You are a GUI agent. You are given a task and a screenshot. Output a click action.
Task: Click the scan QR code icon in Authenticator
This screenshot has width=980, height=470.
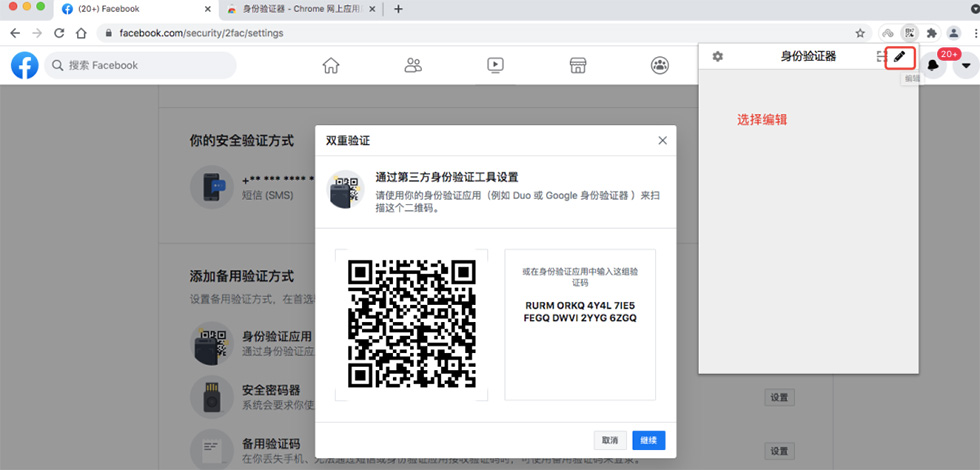coord(880,57)
